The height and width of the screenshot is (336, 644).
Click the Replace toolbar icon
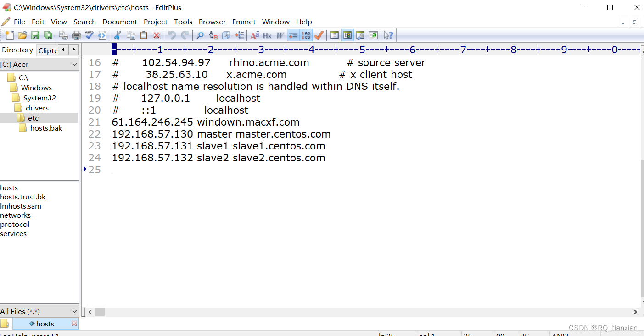point(213,35)
